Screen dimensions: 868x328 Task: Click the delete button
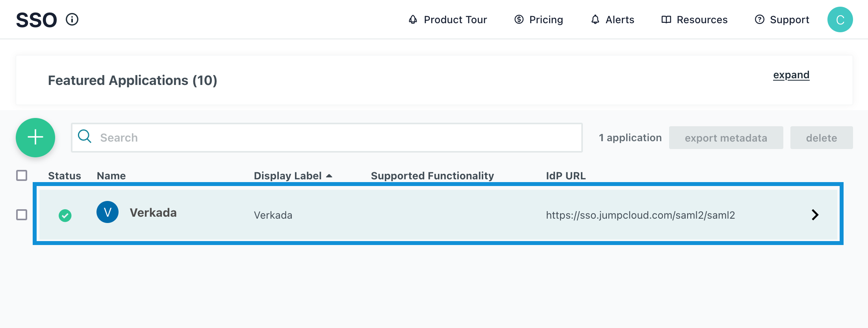click(x=821, y=138)
